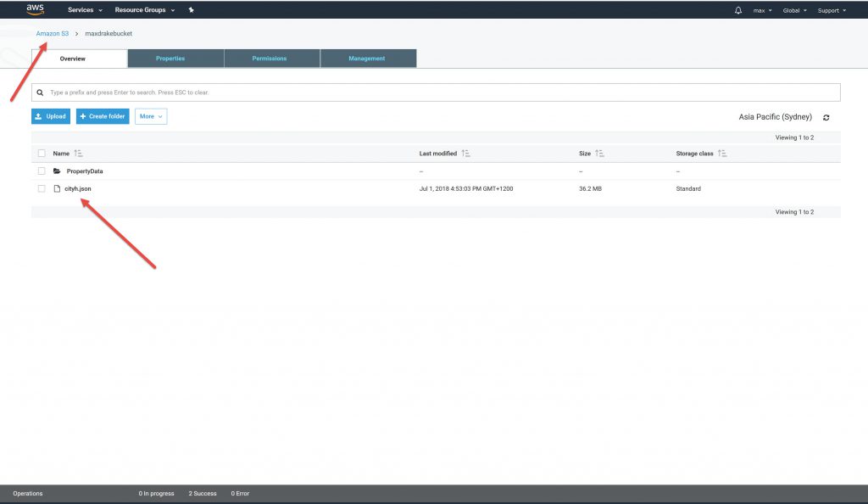Click the pin shortcut icon in navbar
This screenshot has height=504, width=868.
[x=191, y=10]
